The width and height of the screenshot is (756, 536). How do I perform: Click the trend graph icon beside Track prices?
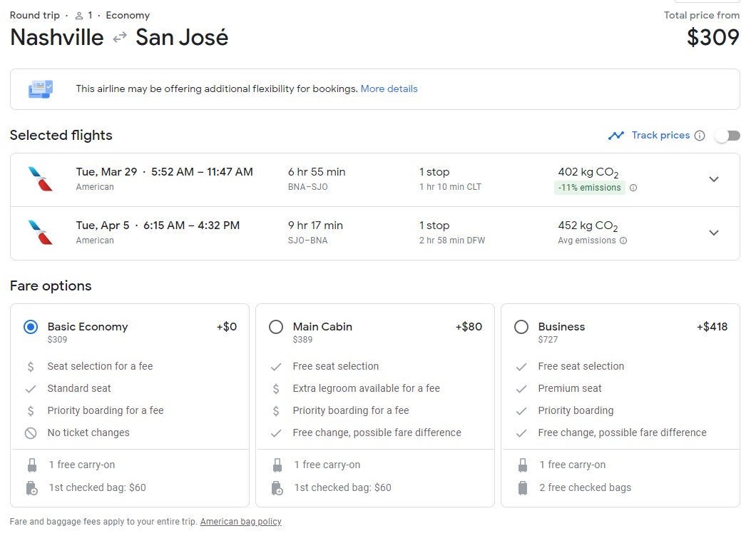point(616,136)
